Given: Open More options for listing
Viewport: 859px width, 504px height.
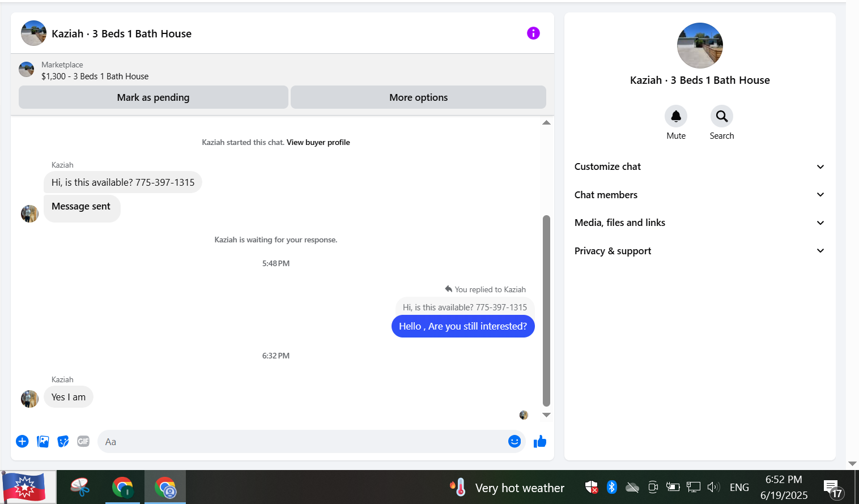Looking at the screenshot, I should pyautogui.click(x=418, y=97).
